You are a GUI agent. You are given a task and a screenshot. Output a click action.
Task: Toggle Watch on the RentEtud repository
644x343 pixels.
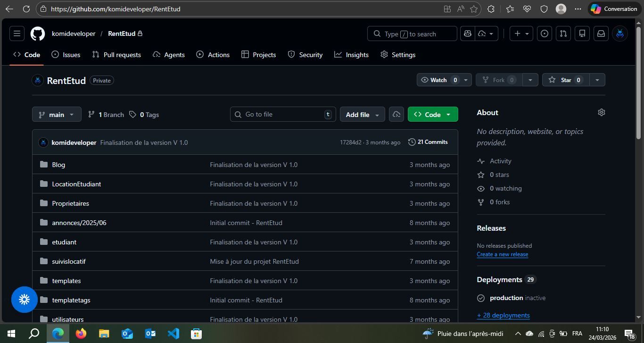click(438, 80)
